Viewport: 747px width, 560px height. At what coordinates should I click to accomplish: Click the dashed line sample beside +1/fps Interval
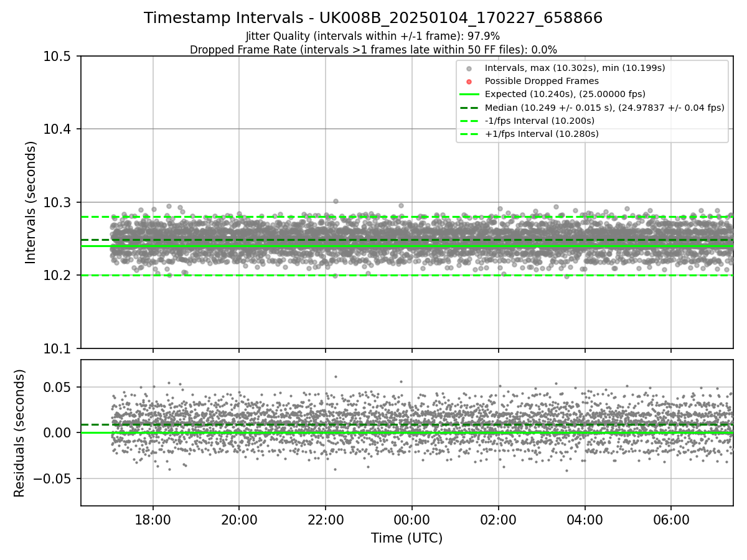[469, 133]
